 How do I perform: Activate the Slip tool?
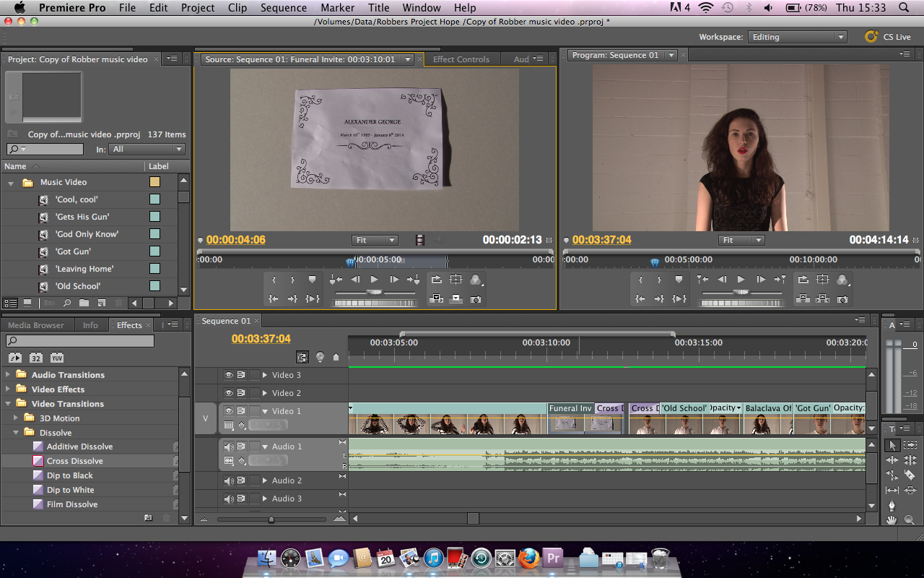(x=892, y=490)
